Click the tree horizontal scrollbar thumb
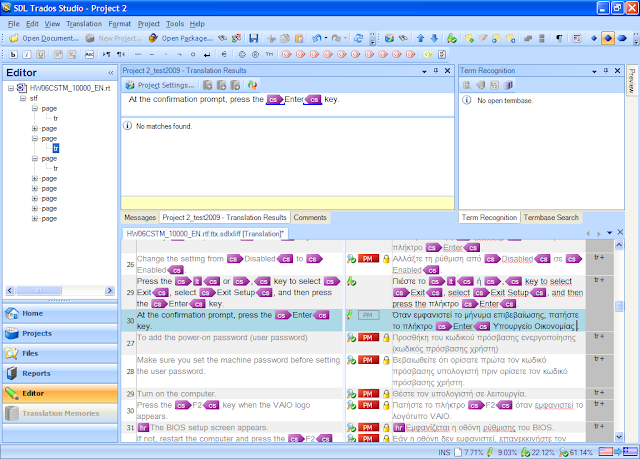 tap(38, 290)
